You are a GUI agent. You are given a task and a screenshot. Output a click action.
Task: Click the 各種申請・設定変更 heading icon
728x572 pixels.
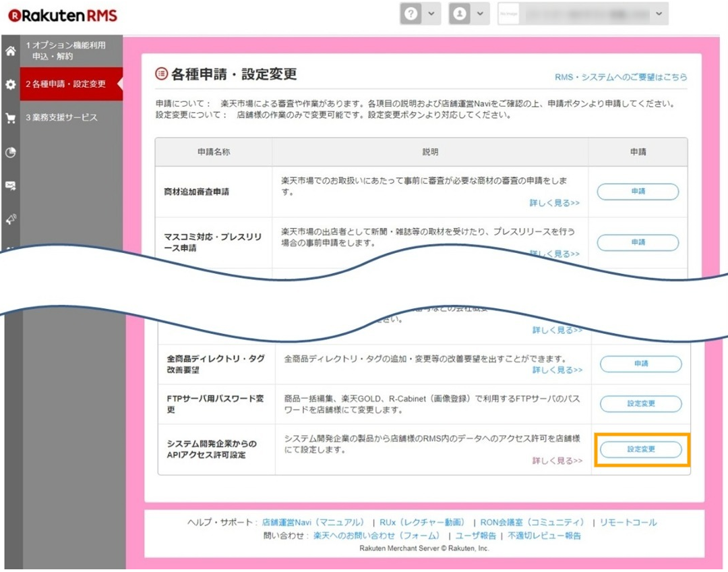click(161, 74)
